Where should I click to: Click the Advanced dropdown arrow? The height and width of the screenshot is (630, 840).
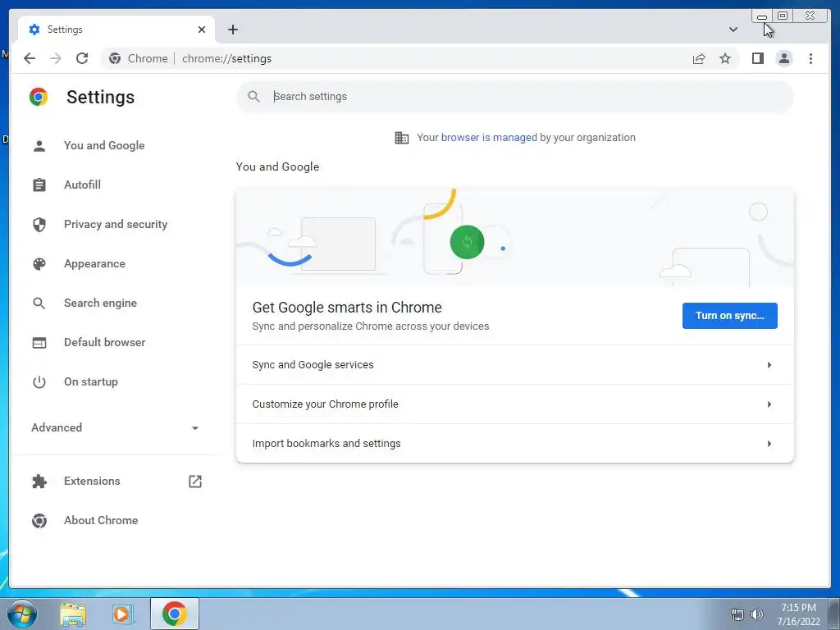pyautogui.click(x=195, y=428)
